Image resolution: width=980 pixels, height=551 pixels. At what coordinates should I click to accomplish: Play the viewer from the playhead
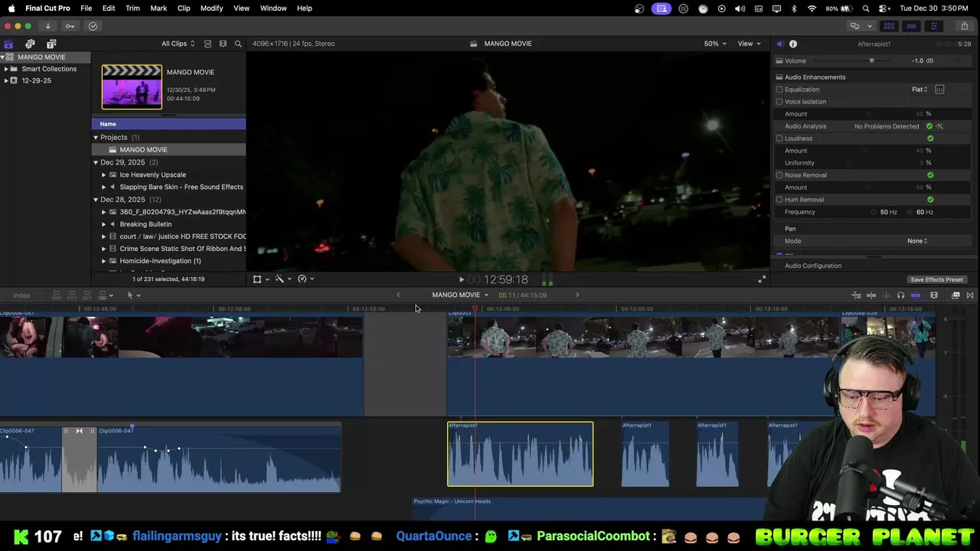click(461, 280)
